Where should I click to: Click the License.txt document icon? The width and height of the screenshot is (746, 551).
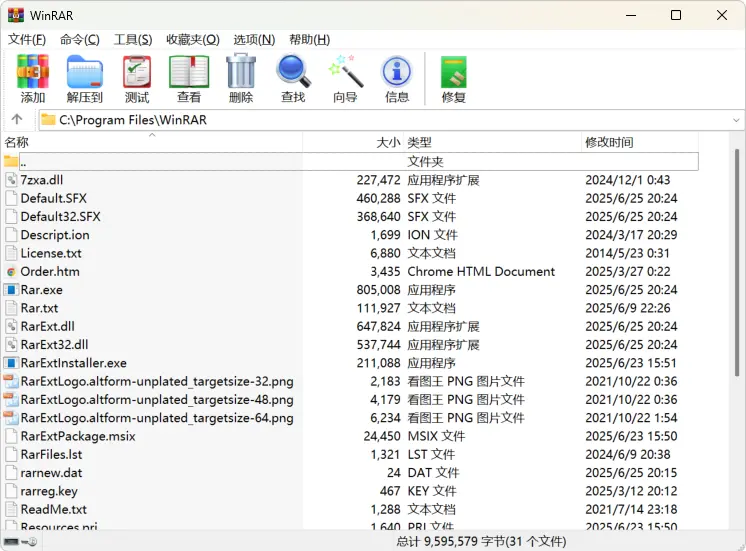[11, 253]
